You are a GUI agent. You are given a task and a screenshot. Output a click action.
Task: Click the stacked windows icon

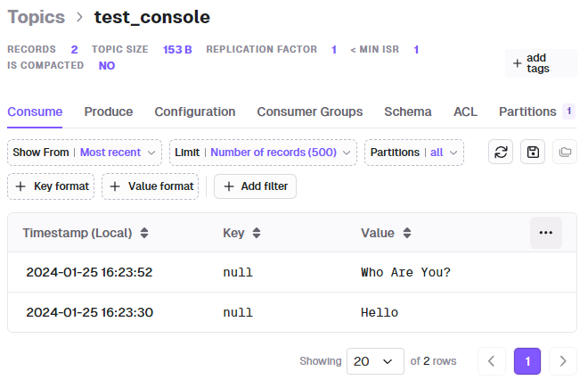565,152
